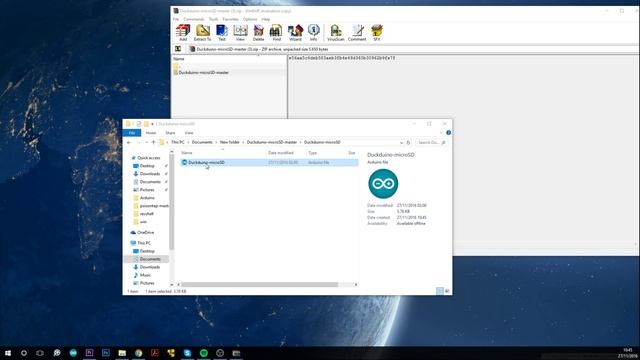Open the address bar history dropdown arrow
Screen dimensions: 640x360
(401, 142)
